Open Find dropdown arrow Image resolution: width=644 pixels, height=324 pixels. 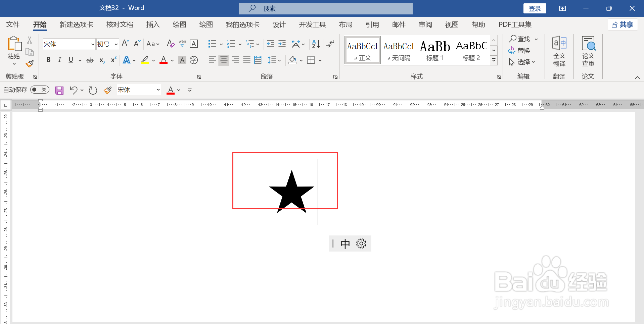point(537,39)
